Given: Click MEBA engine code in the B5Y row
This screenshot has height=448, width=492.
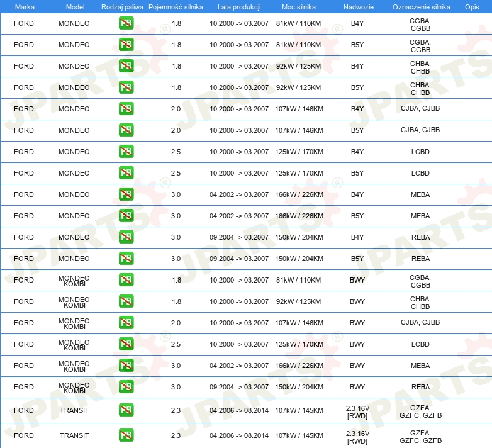Looking at the screenshot, I should click(x=420, y=216).
